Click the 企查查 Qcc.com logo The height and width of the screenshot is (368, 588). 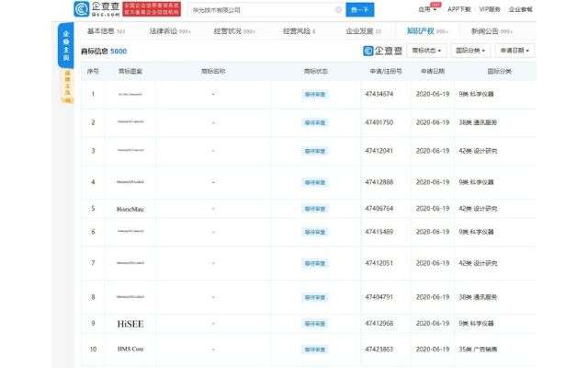point(96,9)
